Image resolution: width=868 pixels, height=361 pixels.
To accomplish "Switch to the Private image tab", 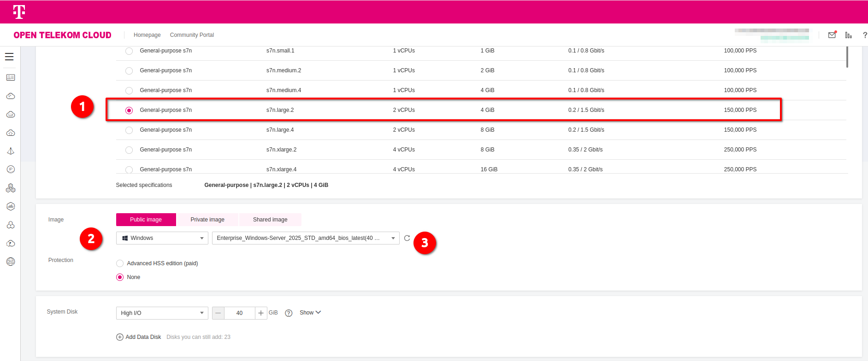I will 207,220.
